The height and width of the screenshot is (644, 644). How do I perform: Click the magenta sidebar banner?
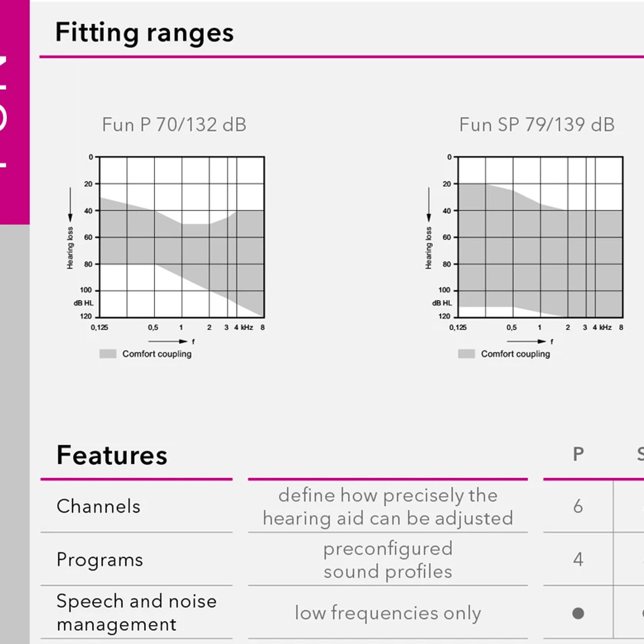point(15,112)
